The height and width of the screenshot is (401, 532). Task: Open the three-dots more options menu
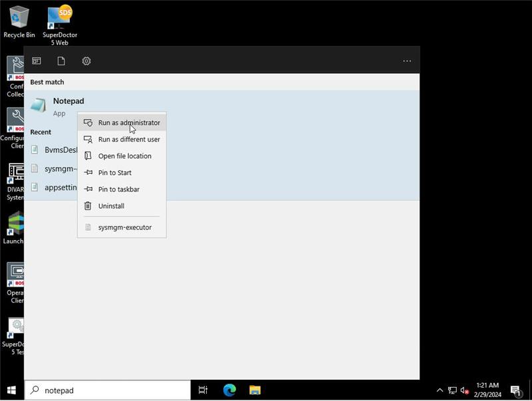pyautogui.click(x=407, y=61)
